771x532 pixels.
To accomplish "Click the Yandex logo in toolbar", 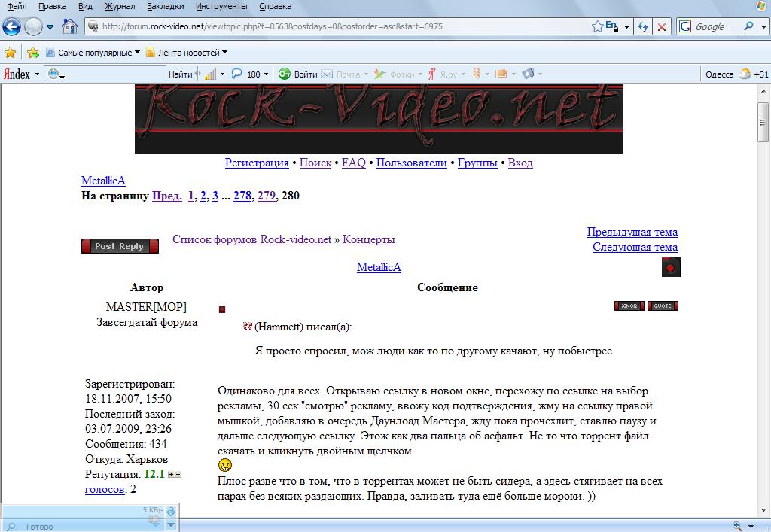I will click(x=17, y=74).
